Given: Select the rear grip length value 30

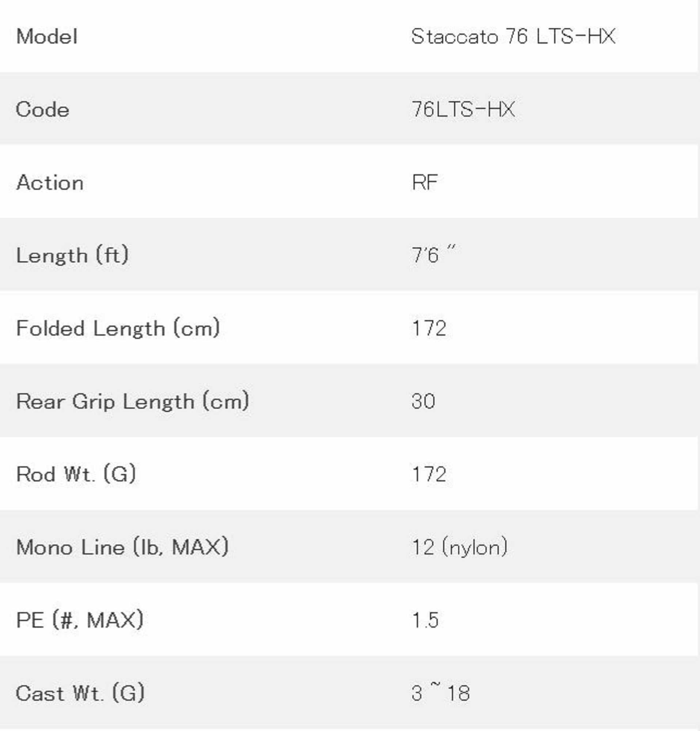Looking at the screenshot, I should 423,402.
